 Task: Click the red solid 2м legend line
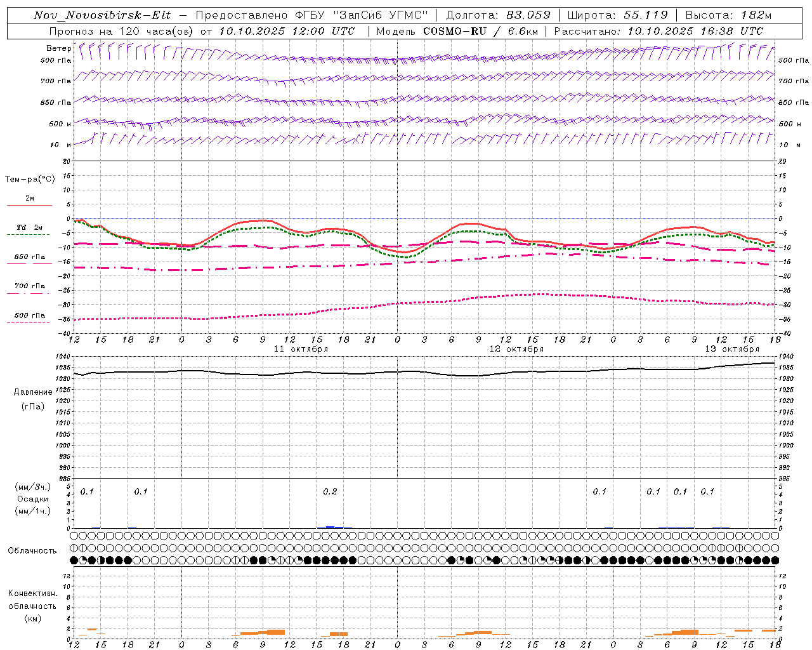point(29,205)
